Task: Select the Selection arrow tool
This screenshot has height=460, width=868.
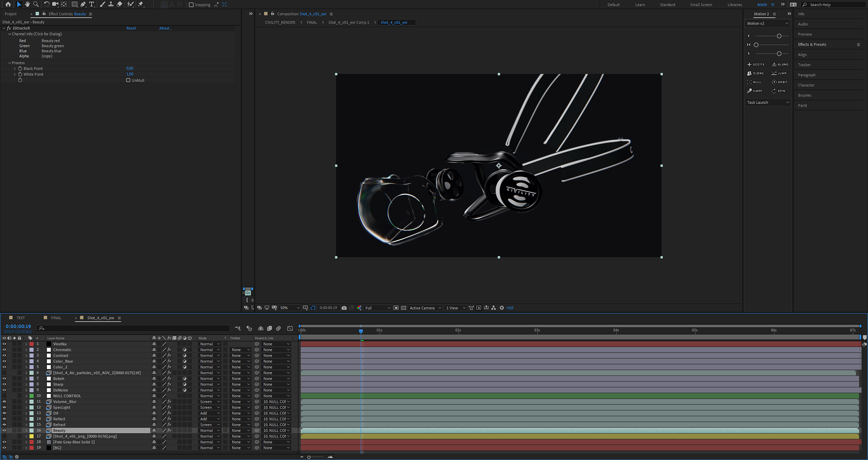Action: 19,4
